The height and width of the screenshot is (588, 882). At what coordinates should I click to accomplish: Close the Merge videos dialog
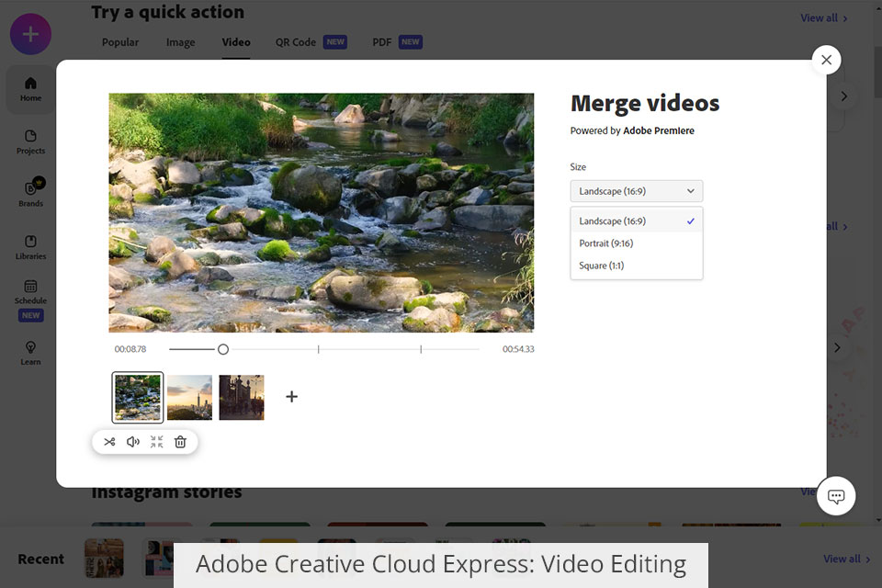pos(826,60)
